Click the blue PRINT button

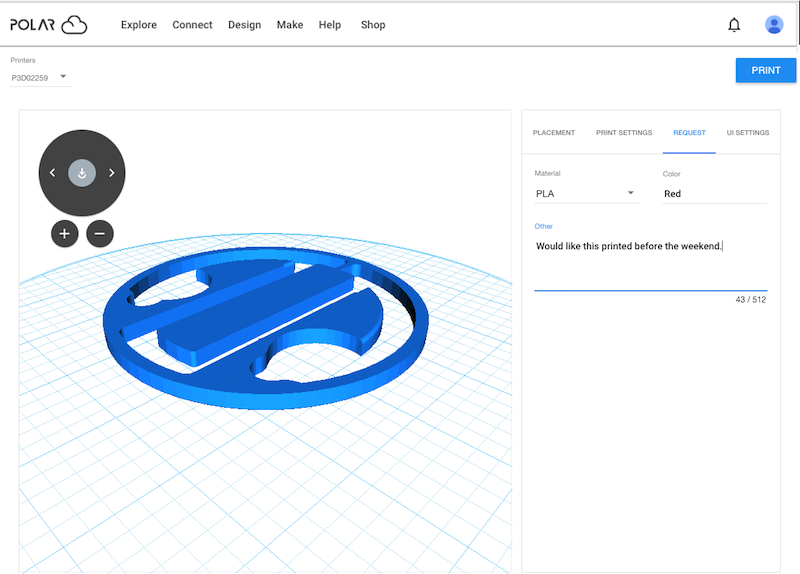pos(765,70)
